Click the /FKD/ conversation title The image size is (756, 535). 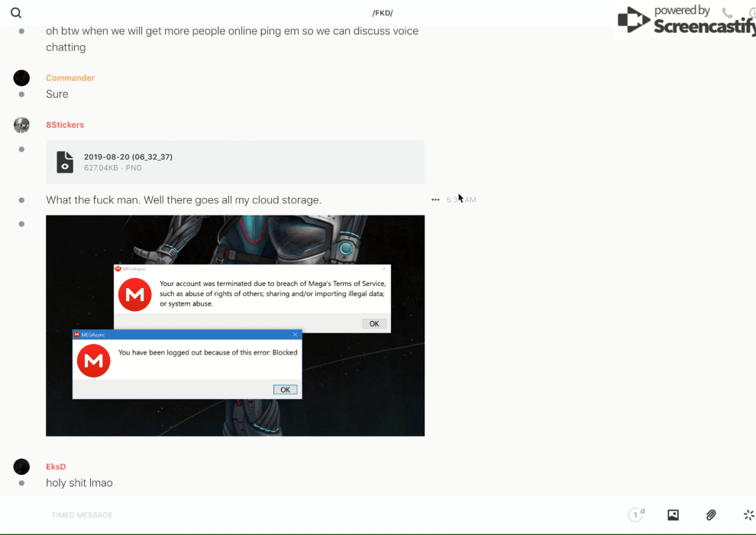click(383, 13)
